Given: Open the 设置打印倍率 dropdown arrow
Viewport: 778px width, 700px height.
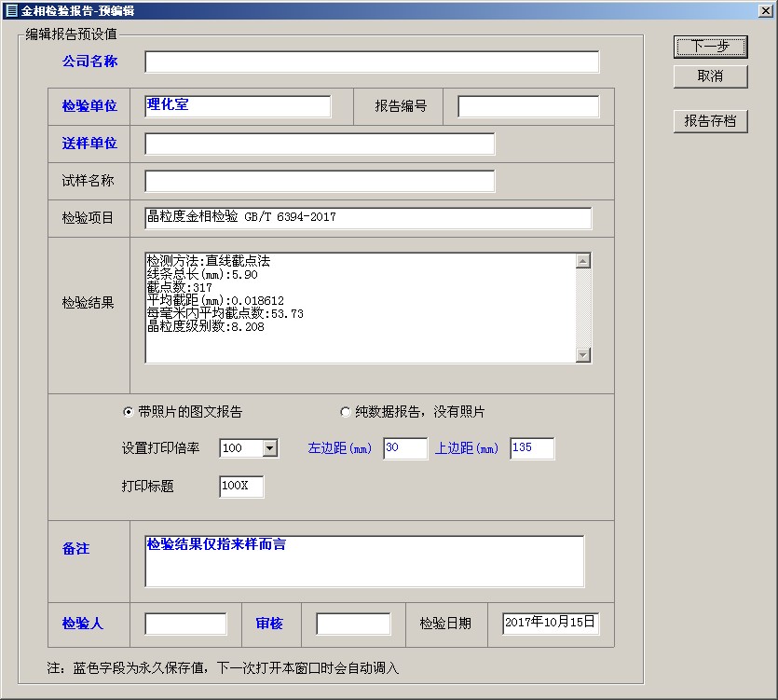Looking at the screenshot, I should tap(269, 449).
